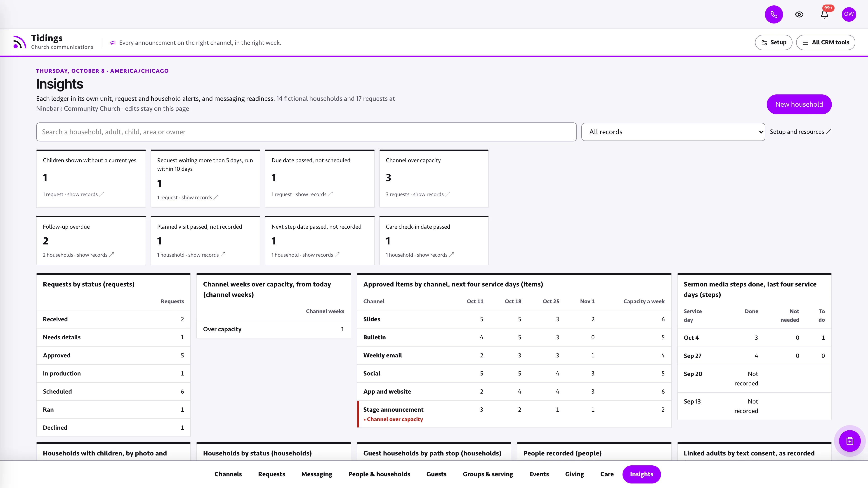
Task: Focus the household search field
Action: pos(306,132)
